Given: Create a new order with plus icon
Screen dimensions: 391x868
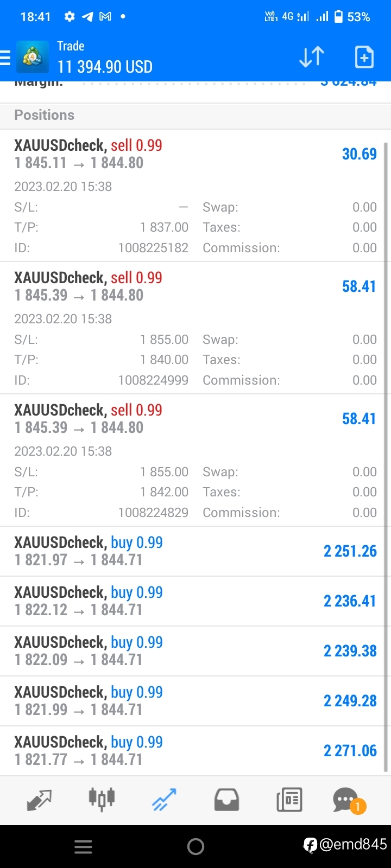Looking at the screenshot, I should [x=364, y=57].
